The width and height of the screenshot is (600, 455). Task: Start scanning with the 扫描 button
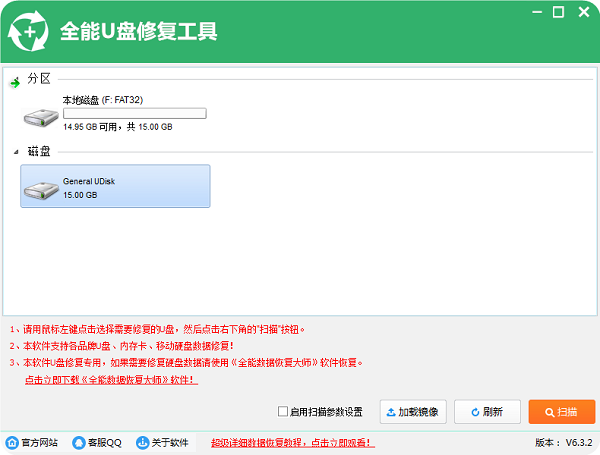(560, 411)
